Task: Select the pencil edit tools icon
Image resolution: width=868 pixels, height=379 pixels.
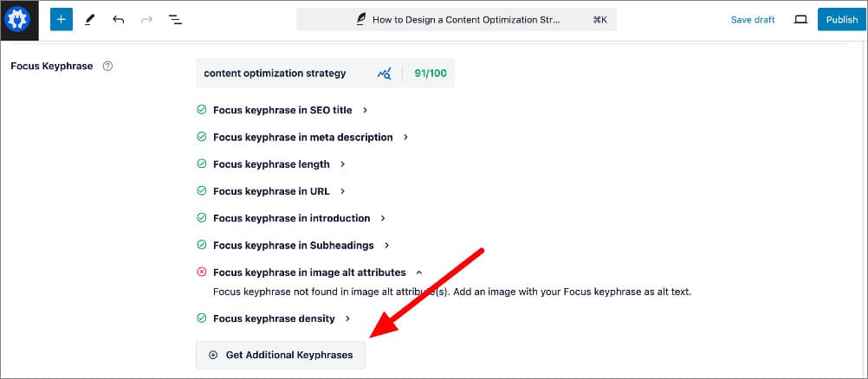Action: coord(90,20)
